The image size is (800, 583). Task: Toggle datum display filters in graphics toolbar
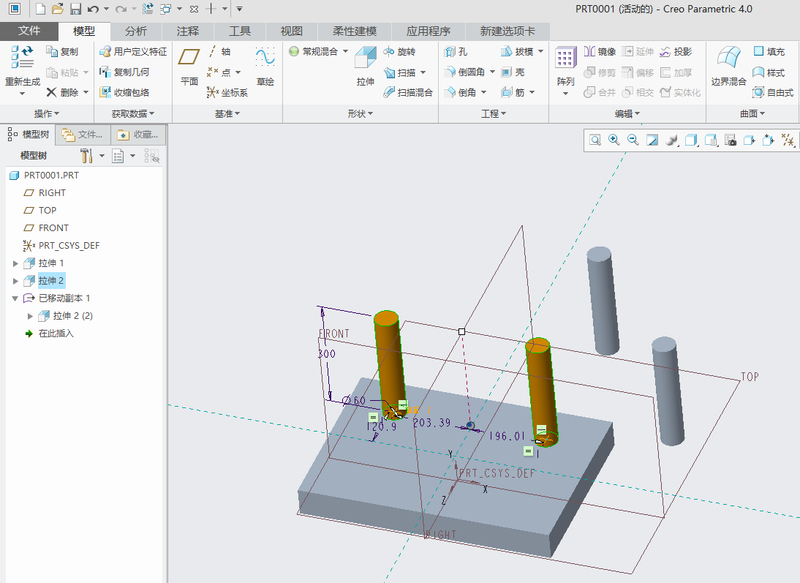pos(788,140)
